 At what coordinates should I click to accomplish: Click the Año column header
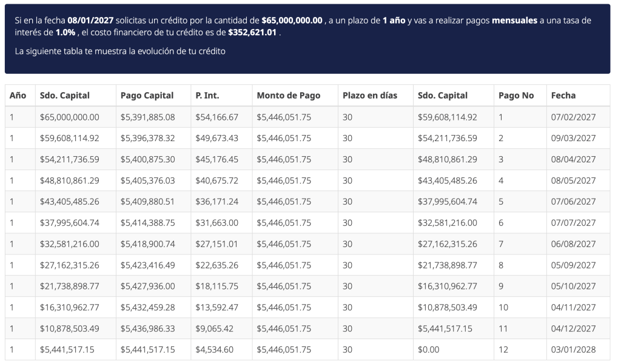click(18, 95)
